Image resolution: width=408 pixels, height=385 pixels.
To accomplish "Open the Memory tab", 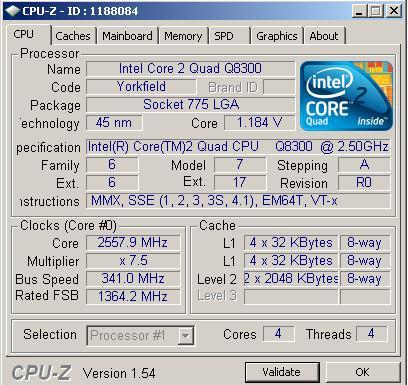I will coord(183,36).
